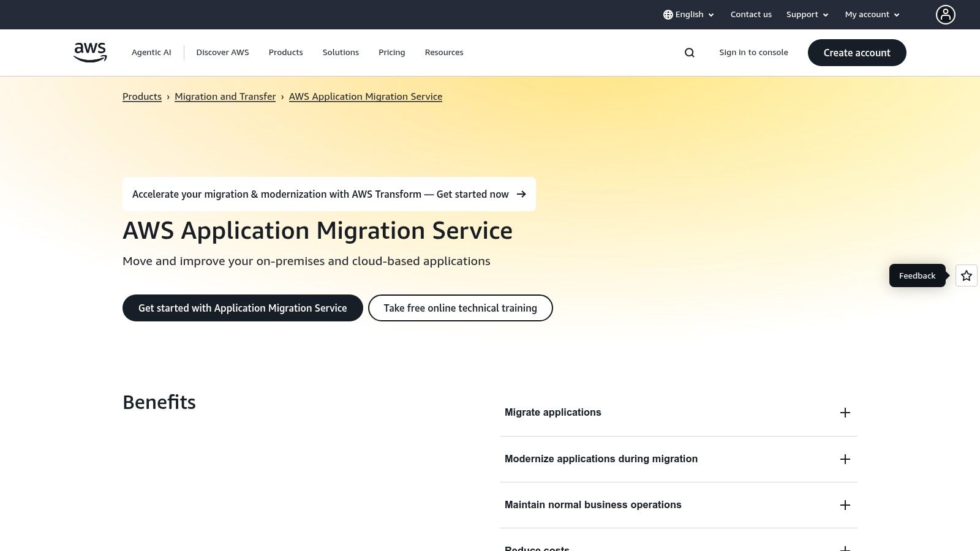Expand Modernize applications during migration
Screen dimensions: 980x551
pos(679,459)
